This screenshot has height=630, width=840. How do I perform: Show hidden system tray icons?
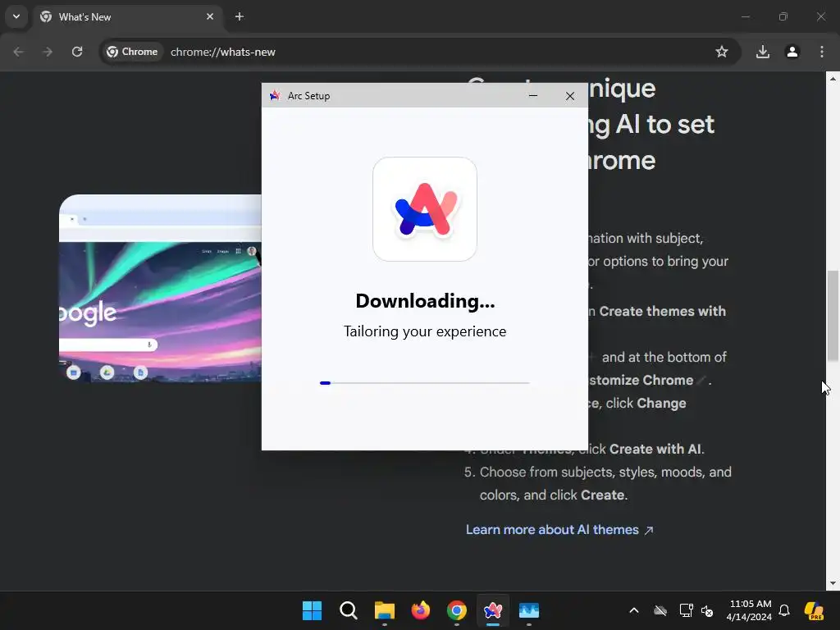point(634,610)
